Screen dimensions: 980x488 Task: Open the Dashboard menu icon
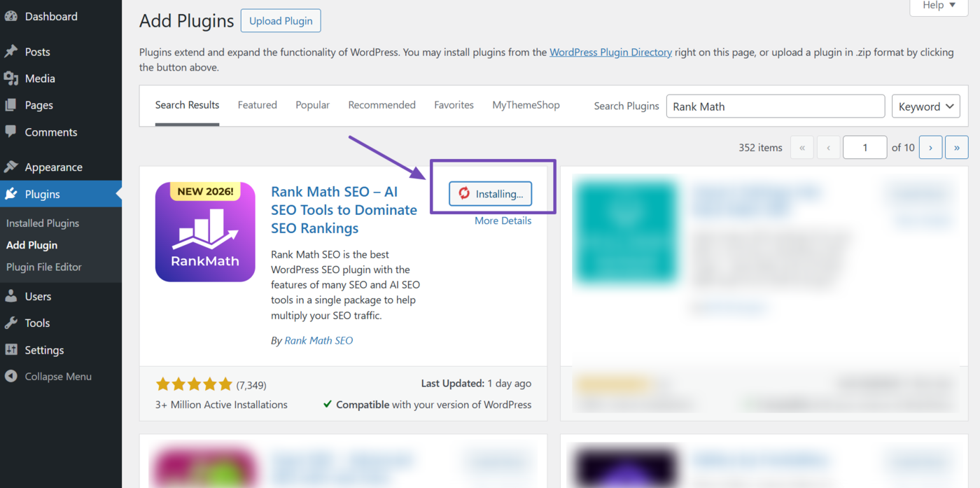click(10, 17)
